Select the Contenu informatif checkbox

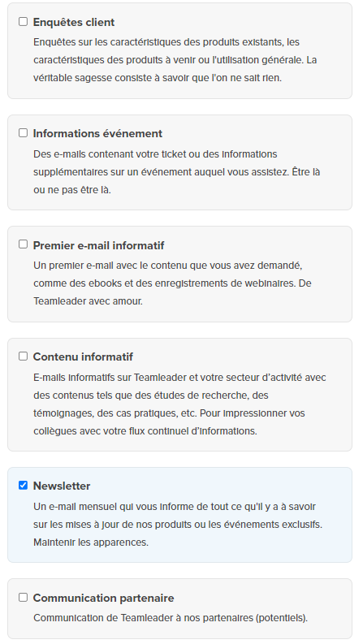coord(23,356)
